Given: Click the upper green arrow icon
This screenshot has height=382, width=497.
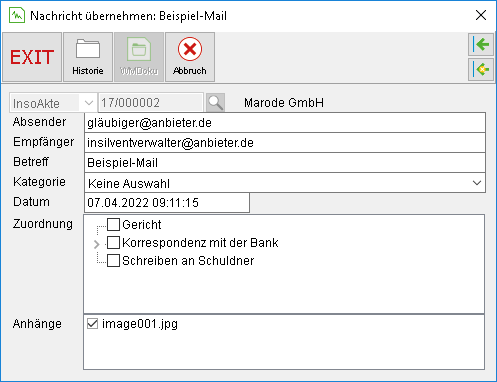Looking at the screenshot, I should (481, 44).
